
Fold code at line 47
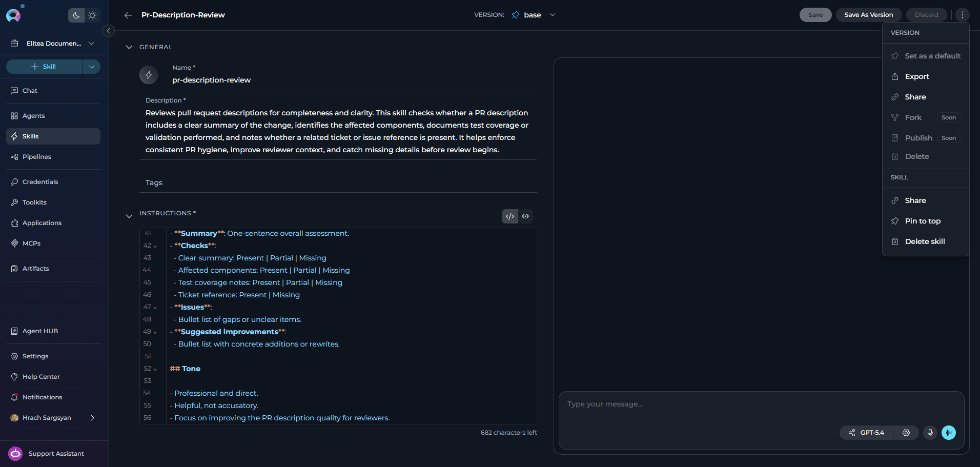pos(155,308)
